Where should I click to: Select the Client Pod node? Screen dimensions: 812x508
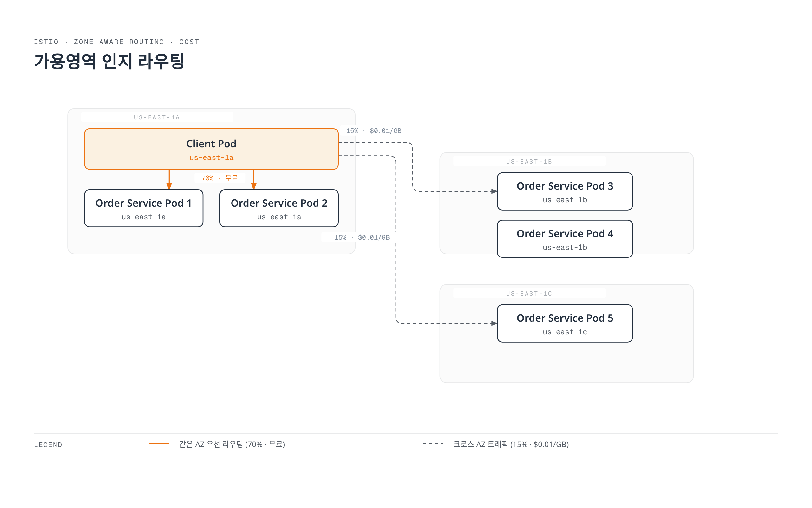pos(211,149)
